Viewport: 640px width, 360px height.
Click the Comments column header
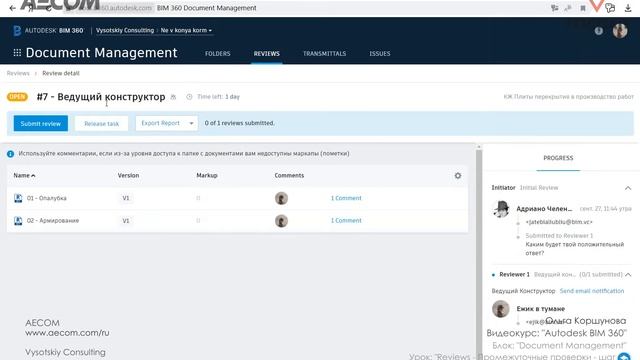(x=289, y=176)
